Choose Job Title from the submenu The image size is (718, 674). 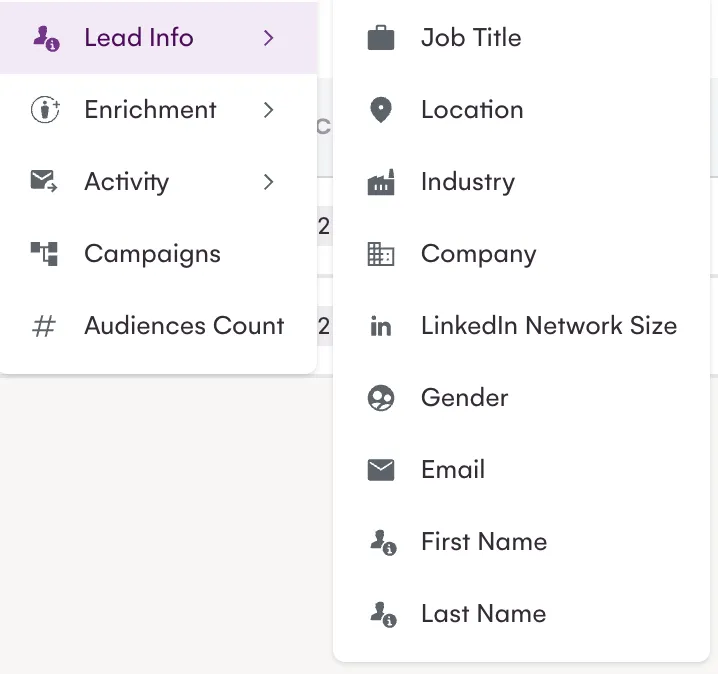coord(471,38)
